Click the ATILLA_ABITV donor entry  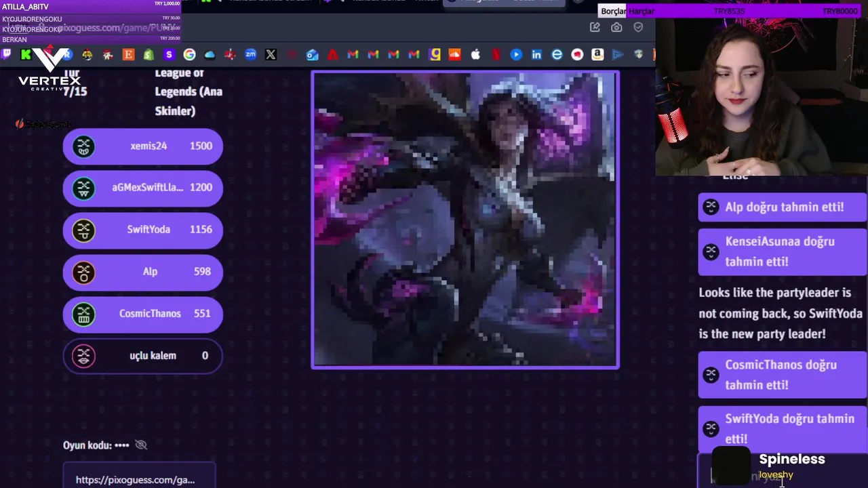[91, 7]
